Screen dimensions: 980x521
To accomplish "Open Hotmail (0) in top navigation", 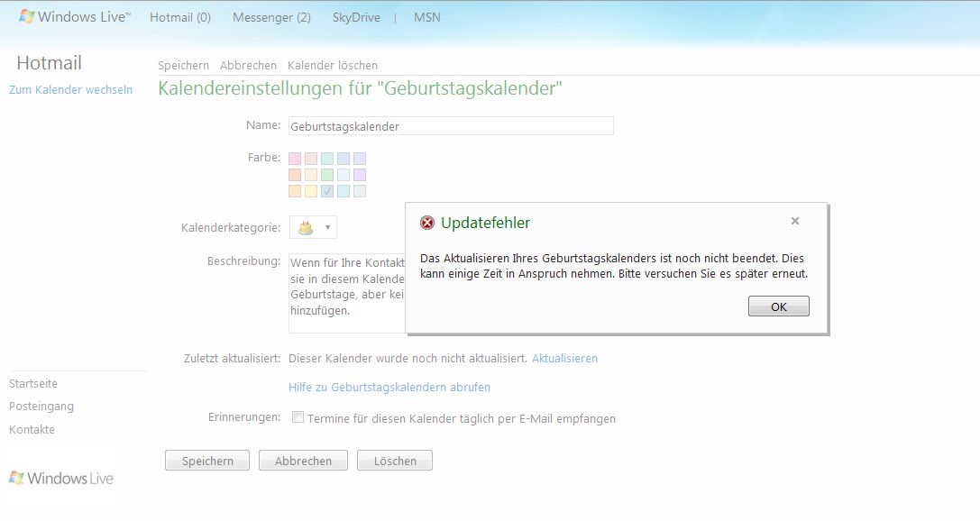I will (180, 17).
